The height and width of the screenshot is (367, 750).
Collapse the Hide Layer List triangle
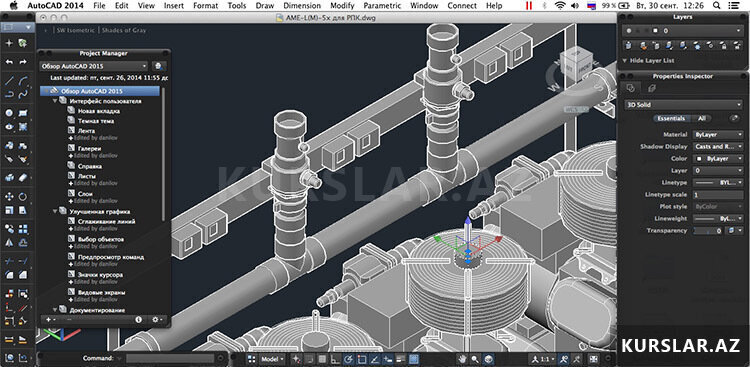tap(625, 61)
